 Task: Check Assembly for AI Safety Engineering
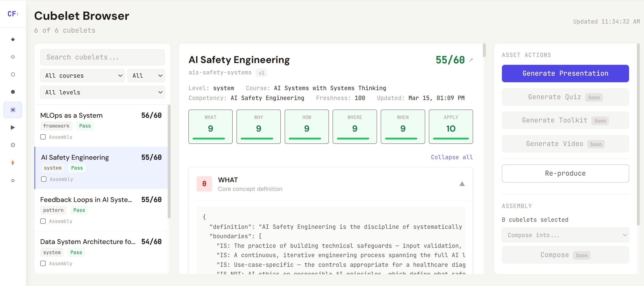(x=43, y=179)
